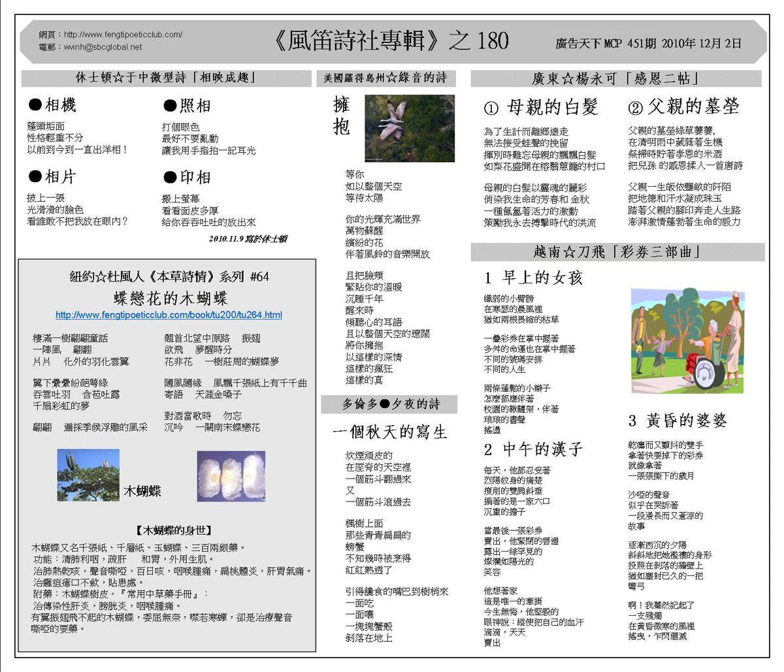Select the 越南☆刀飛「彩券三部曲」 section header
Screen dimensions: 784x672
pos(617,252)
